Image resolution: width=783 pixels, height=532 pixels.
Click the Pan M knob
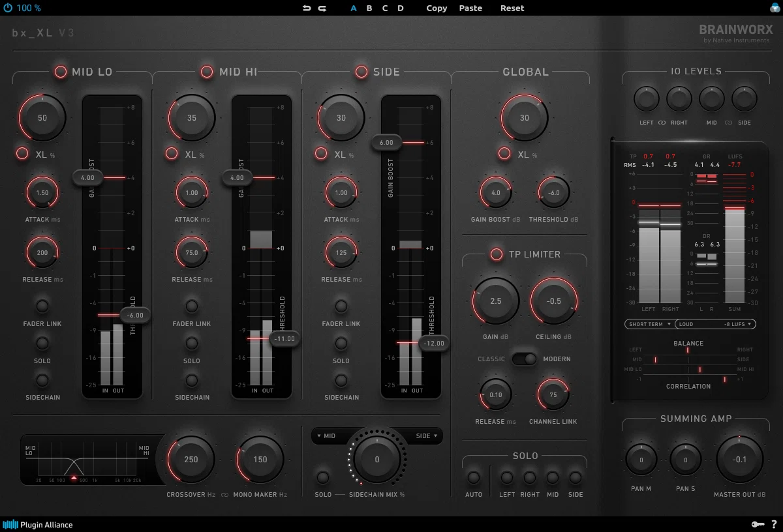[641, 460]
